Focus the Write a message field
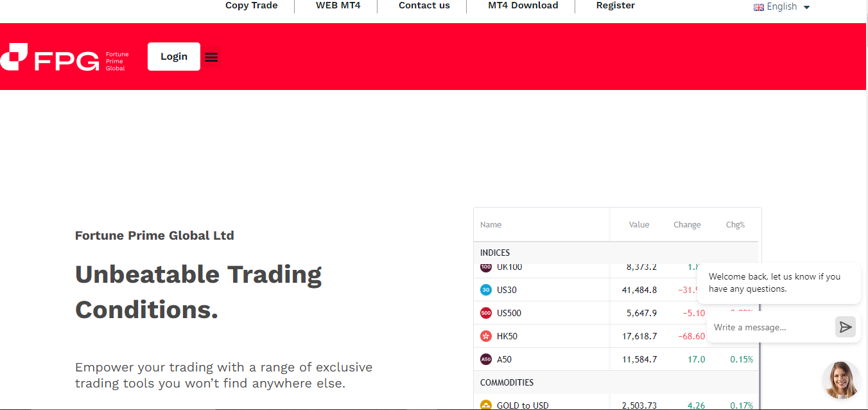The image size is (868, 410). coord(770,327)
